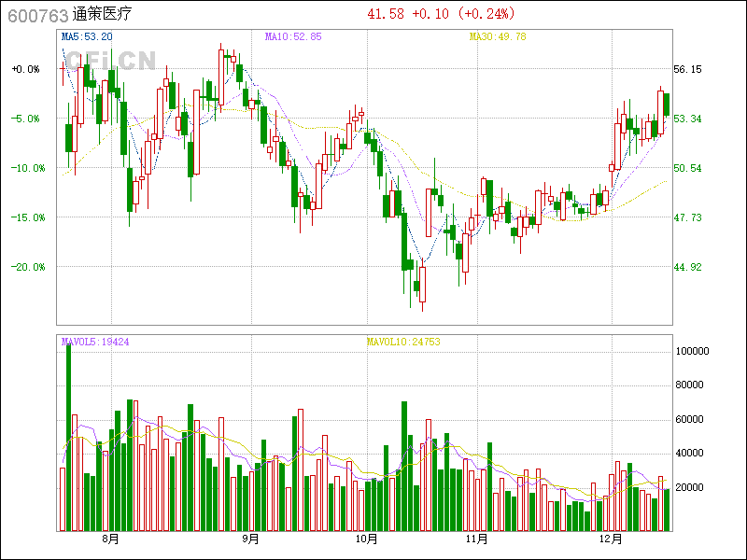Select the MAVOL5:19424 volume indicator label

[x=95, y=342]
